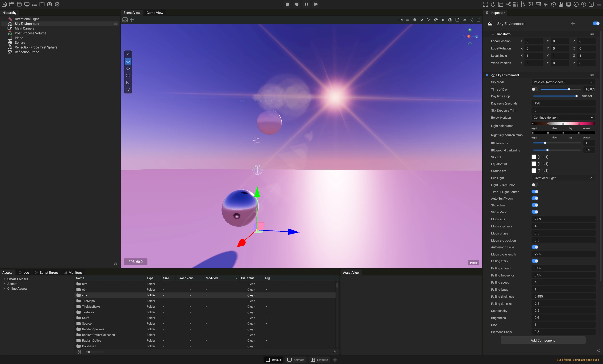This screenshot has height=364, width=603.
Task: Open the Sky Mode dropdown
Action: click(x=563, y=82)
